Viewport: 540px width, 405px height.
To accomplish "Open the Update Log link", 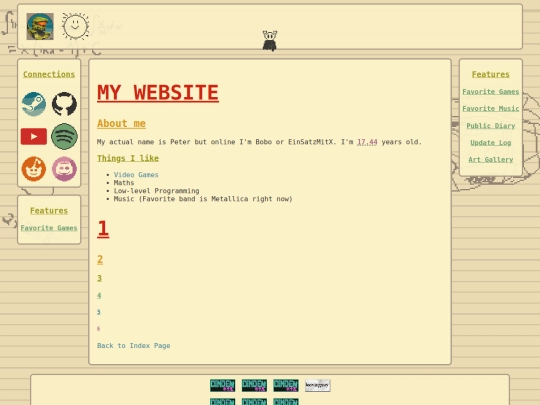I will (x=491, y=143).
